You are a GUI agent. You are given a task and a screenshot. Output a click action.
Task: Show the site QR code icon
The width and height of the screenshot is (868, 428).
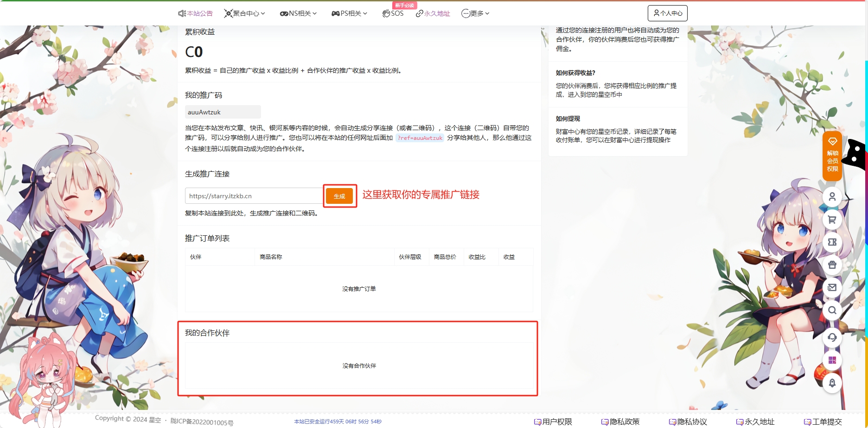[x=832, y=360]
